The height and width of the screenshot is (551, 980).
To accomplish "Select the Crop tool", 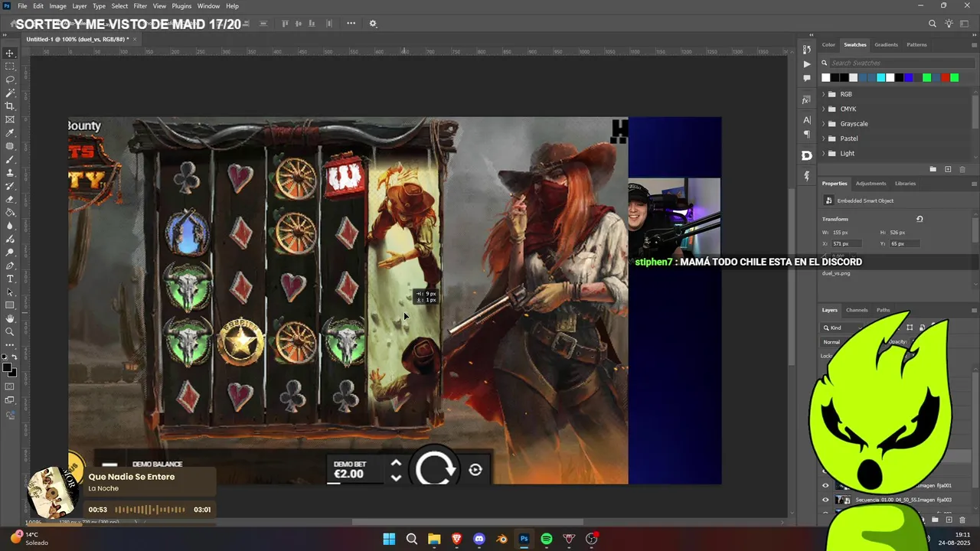I will 10,106.
